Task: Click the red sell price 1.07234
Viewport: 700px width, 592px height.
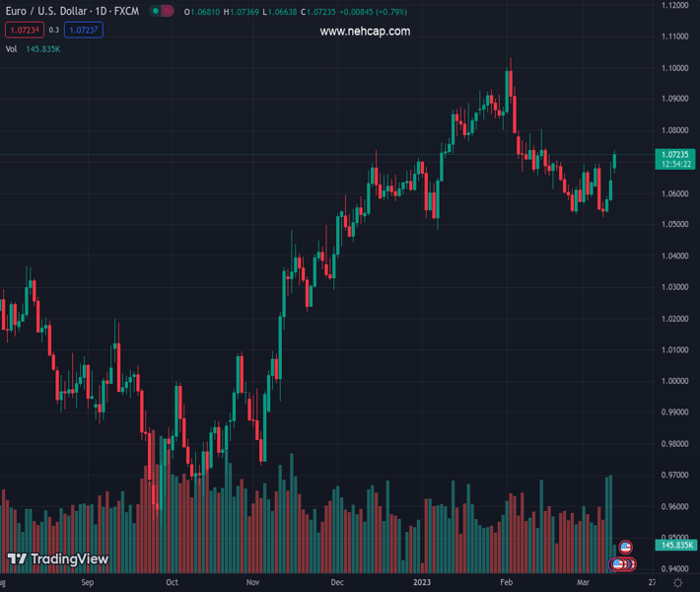Action: 23,31
